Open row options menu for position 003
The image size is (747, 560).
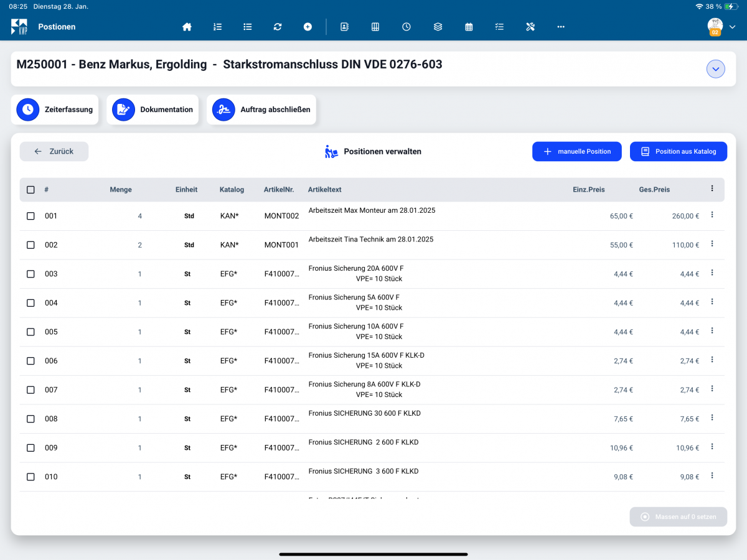click(x=712, y=273)
